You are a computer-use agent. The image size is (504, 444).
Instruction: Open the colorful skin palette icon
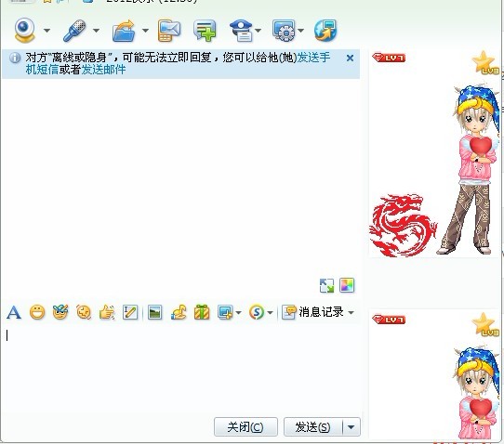click(x=347, y=285)
